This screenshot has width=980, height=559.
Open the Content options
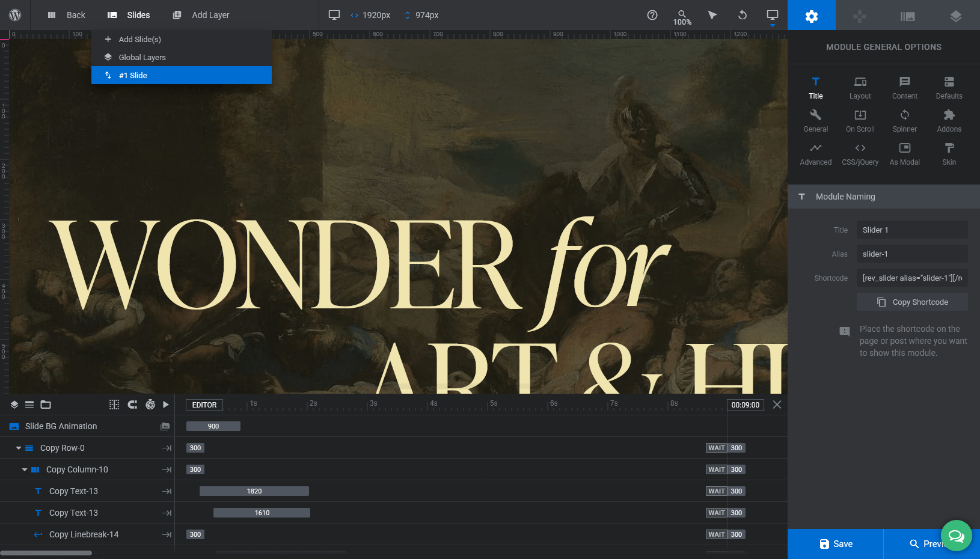click(x=905, y=88)
